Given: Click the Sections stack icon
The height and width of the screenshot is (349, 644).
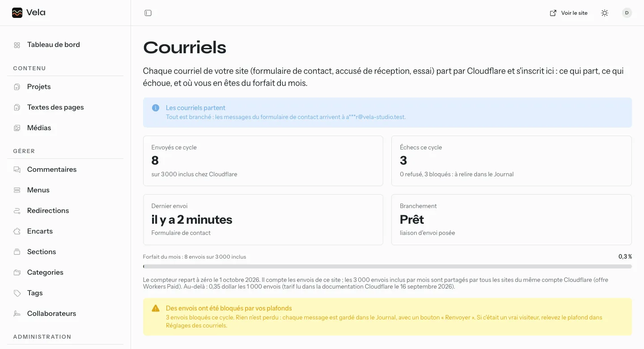Looking at the screenshot, I should [17, 252].
